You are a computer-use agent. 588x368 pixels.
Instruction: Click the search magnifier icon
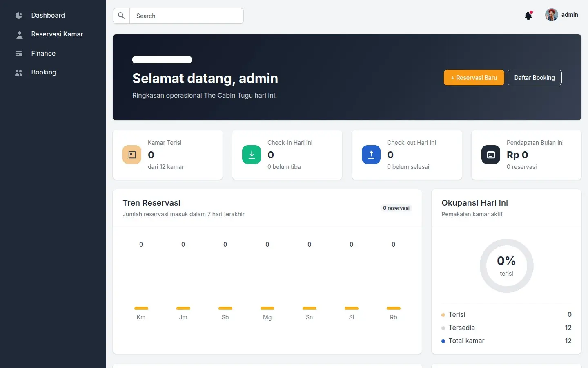[x=121, y=16]
